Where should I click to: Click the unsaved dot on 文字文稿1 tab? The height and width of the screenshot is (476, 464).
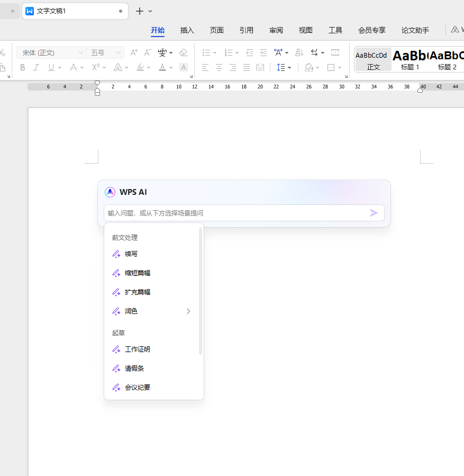[x=121, y=11]
